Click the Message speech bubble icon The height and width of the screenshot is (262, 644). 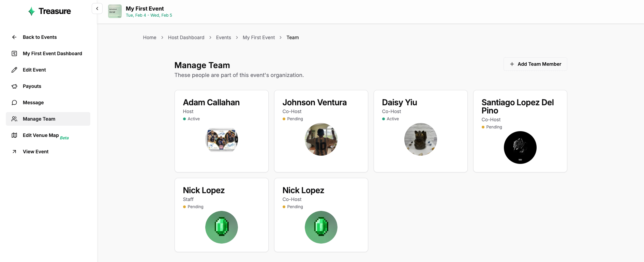tap(14, 103)
